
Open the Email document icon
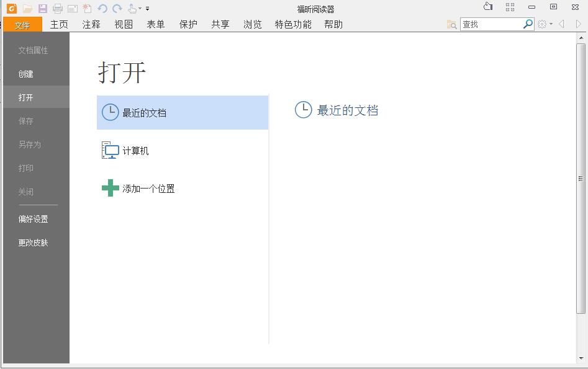(72, 9)
